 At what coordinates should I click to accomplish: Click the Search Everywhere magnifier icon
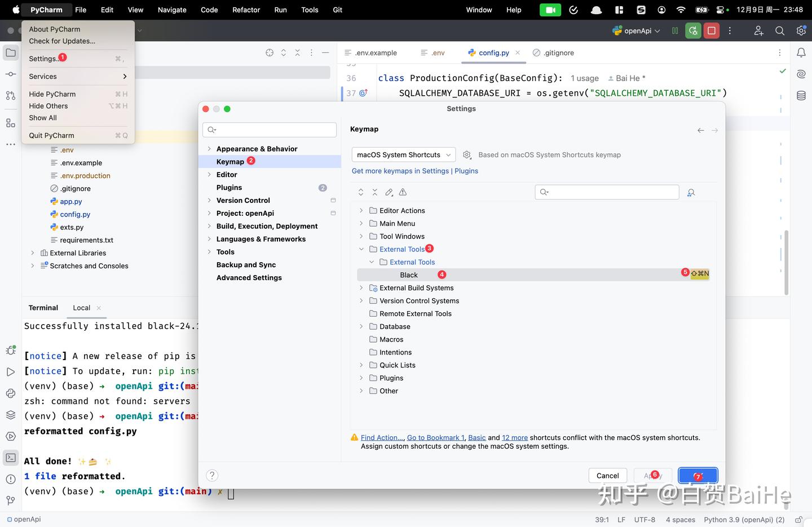tap(780, 30)
